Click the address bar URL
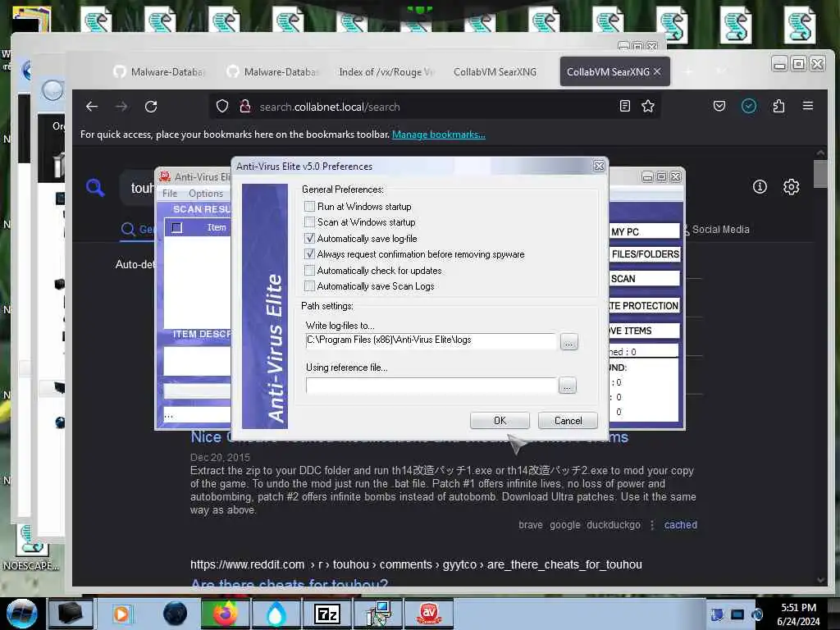Viewport: 840px width, 630px height. tap(330, 107)
